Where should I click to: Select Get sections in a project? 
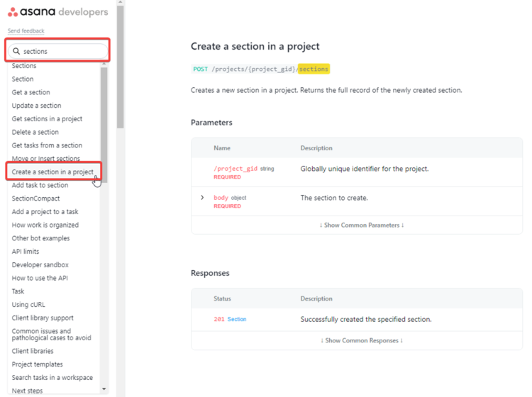(47, 119)
